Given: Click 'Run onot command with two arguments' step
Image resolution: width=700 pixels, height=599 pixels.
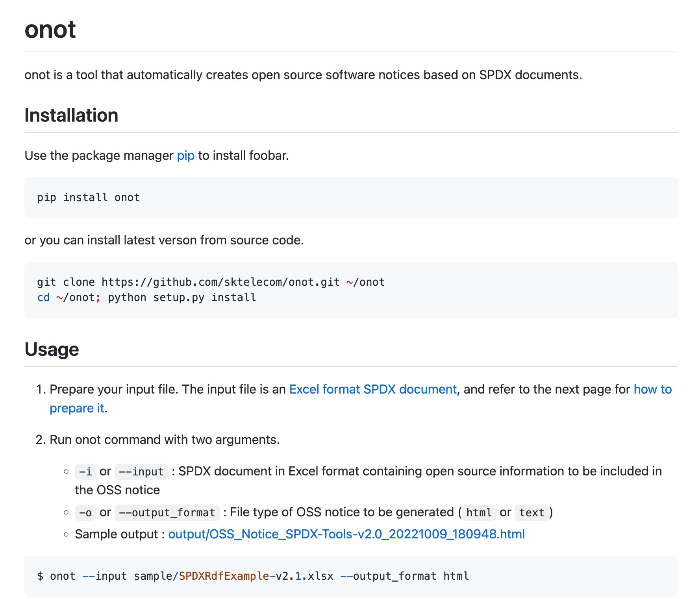Looking at the screenshot, I should click(164, 440).
